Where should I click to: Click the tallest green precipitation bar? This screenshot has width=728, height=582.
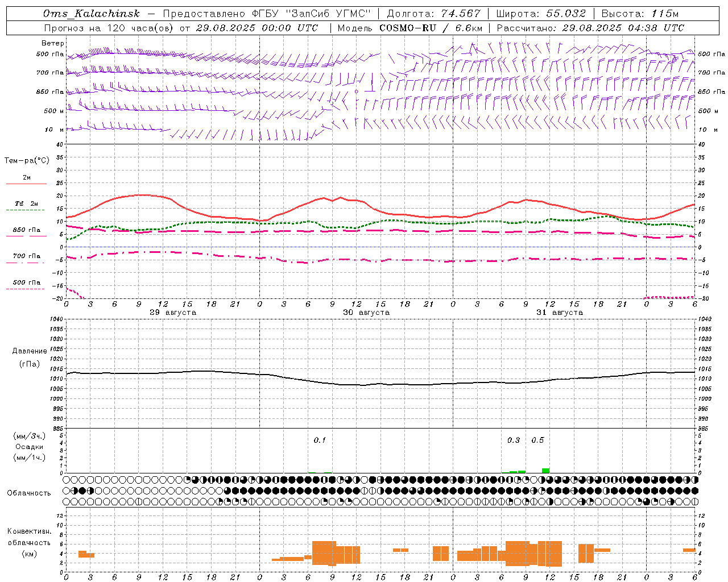(x=545, y=471)
